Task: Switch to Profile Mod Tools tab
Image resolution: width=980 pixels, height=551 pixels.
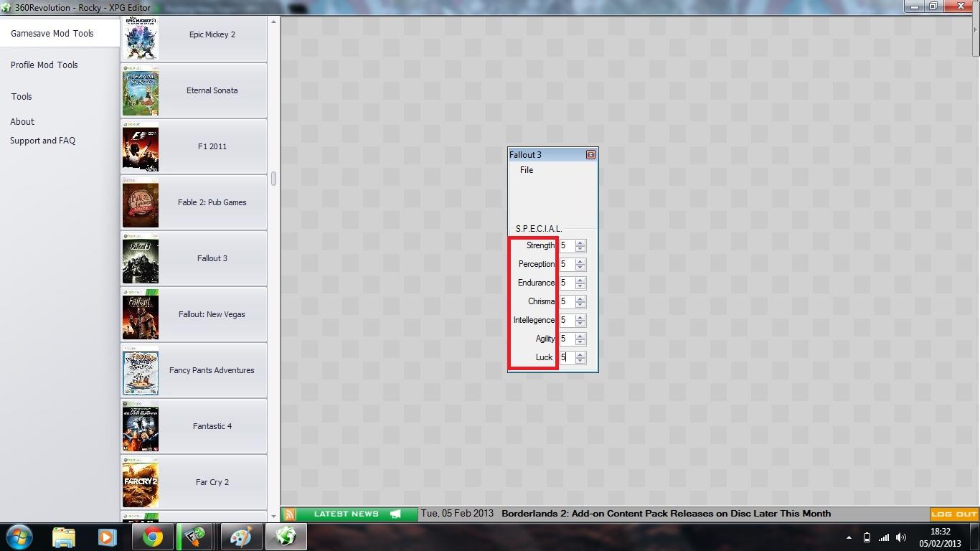Action: click(x=44, y=65)
